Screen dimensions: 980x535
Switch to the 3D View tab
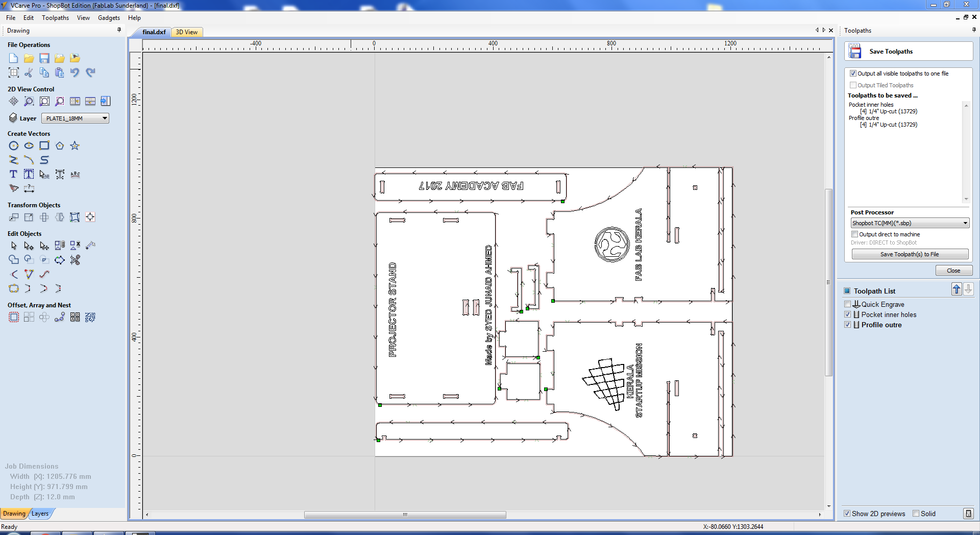(187, 32)
